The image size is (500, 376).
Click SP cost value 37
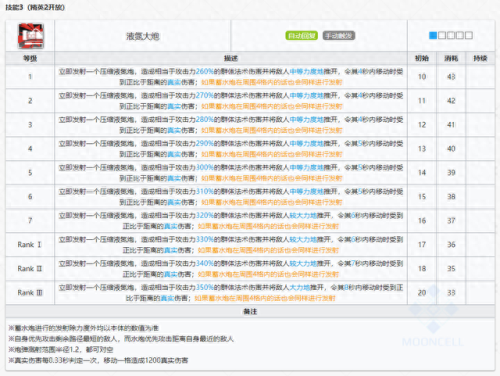click(451, 221)
